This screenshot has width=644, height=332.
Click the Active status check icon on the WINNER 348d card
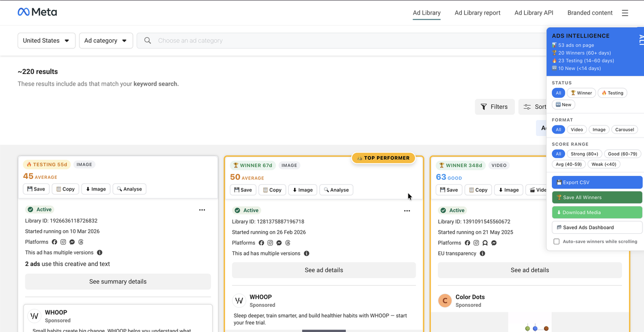[x=443, y=211]
